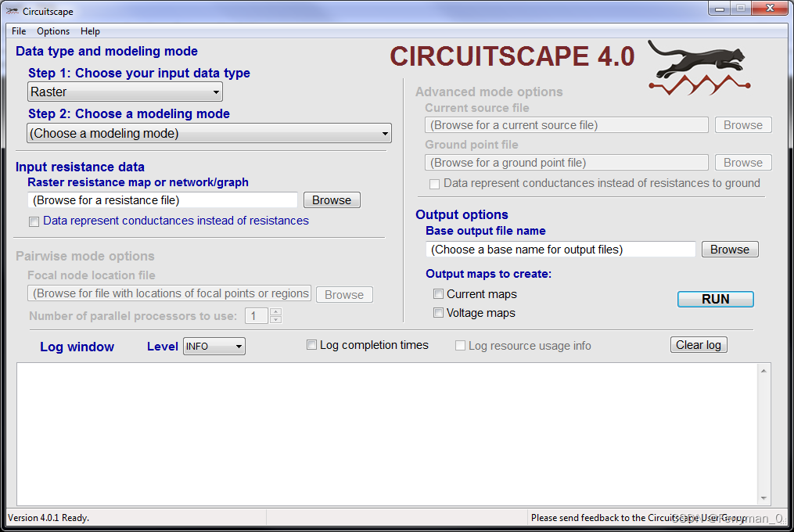
Task: Minimize the Circuitscape window
Action: click(720, 9)
